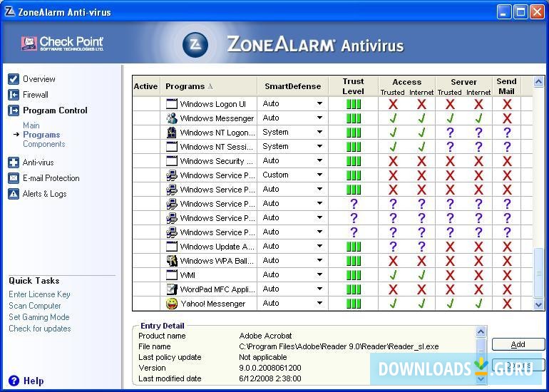Click the Check for updates link
This screenshot has width=549, height=392.
[39, 329]
